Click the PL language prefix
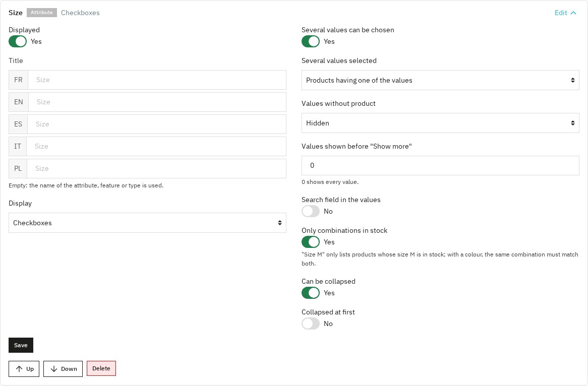The height and width of the screenshot is (386, 588). pos(18,168)
